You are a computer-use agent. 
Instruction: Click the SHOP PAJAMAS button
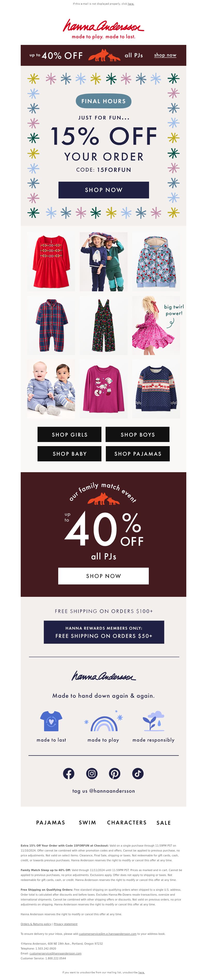(138, 454)
